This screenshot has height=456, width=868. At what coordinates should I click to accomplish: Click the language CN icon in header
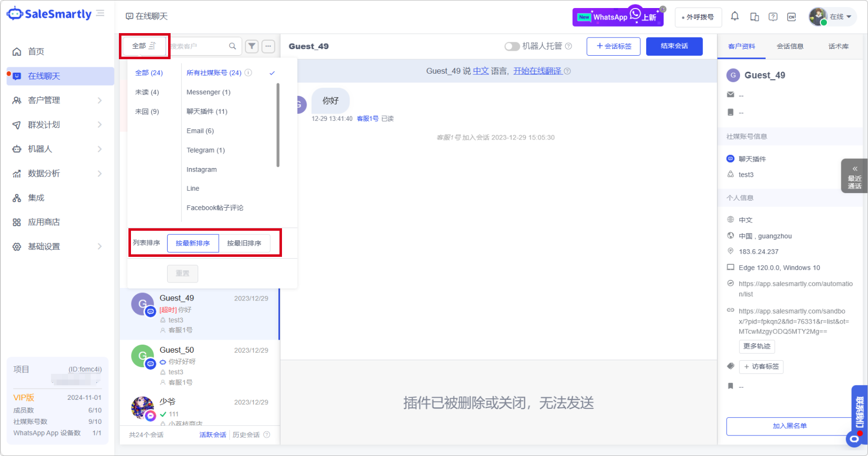coord(792,17)
